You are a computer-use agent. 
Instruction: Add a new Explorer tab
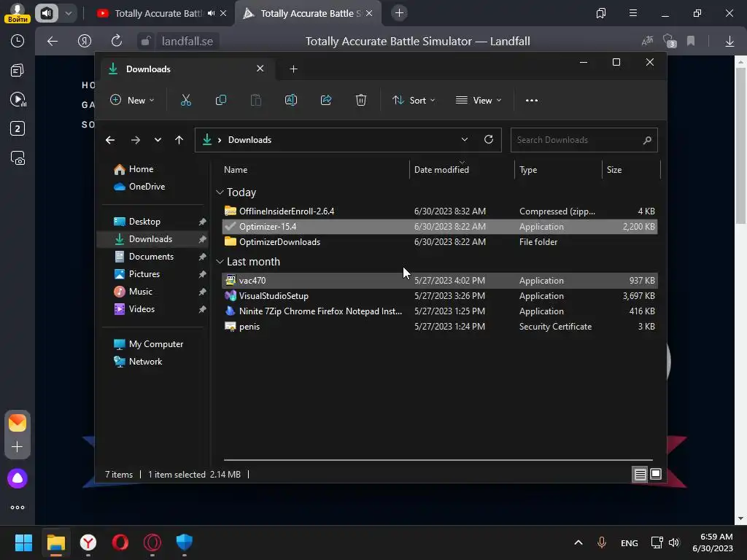point(293,69)
